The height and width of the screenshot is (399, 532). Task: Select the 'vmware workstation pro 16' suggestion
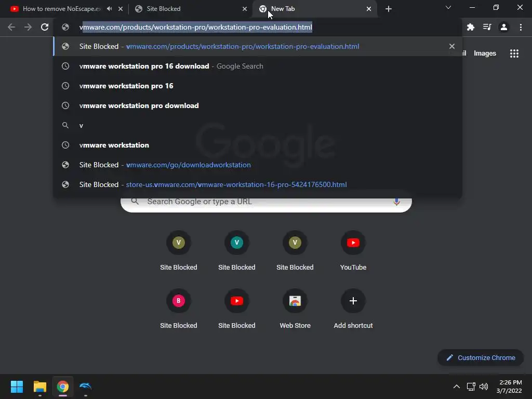(x=258, y=86)
